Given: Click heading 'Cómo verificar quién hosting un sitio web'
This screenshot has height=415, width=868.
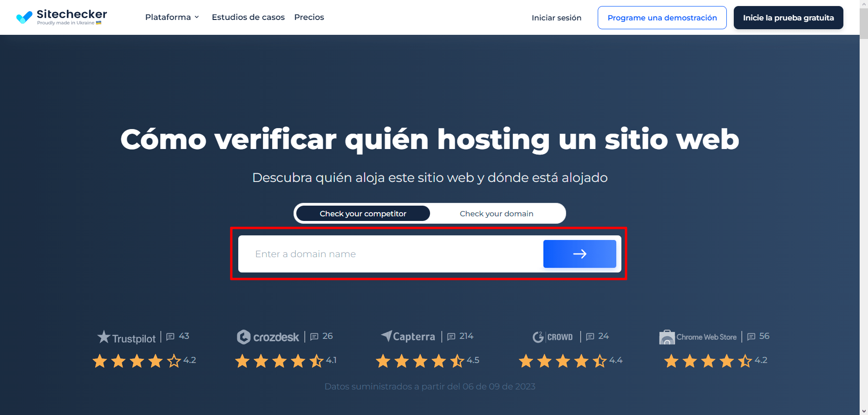Looking at the screenshot, I should 430,139.
